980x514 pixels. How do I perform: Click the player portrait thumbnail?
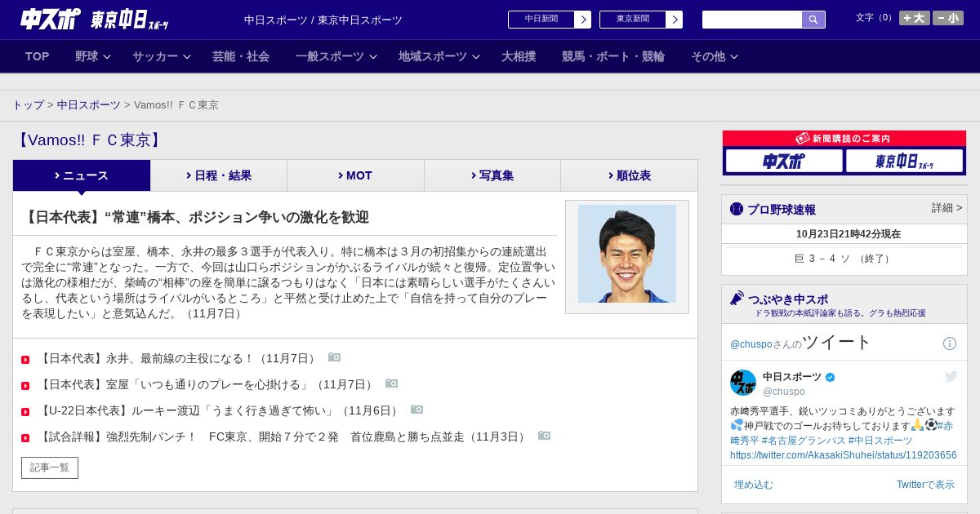point(627,254)
